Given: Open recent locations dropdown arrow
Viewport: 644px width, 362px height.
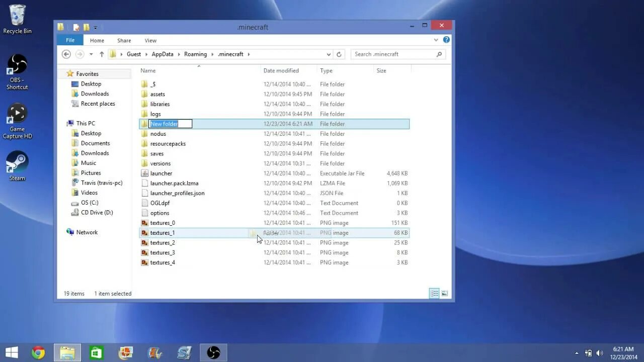Looking at the screenshot, I should tap(91, 54).
